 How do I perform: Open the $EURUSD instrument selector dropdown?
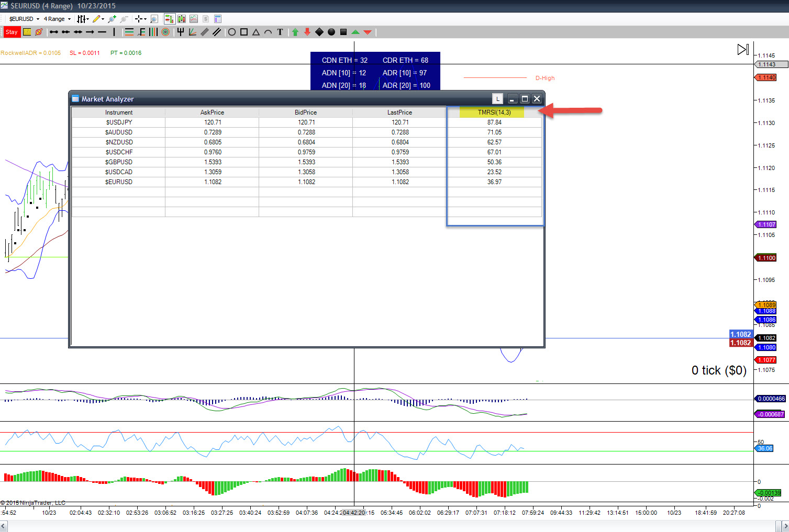24,19
